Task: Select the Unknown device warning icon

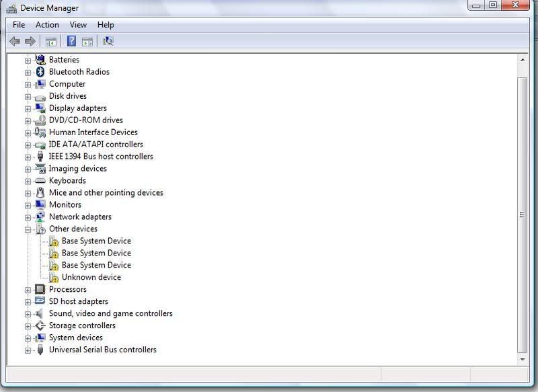Action: (x=53, y=277)
